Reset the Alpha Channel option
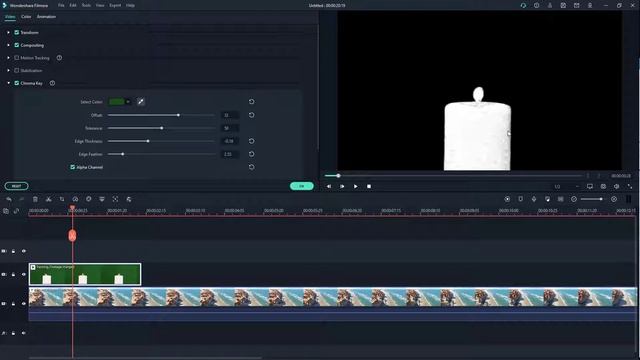 pyautogui.click(x=251, y=167)
